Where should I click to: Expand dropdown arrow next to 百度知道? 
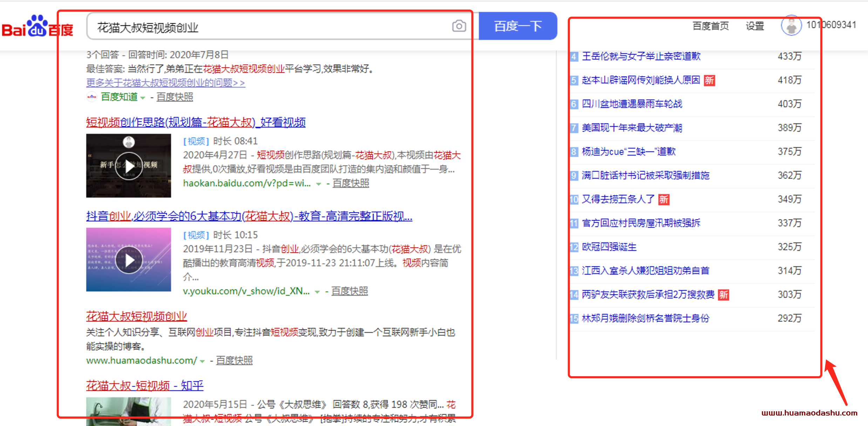click(x=143, y=98)
